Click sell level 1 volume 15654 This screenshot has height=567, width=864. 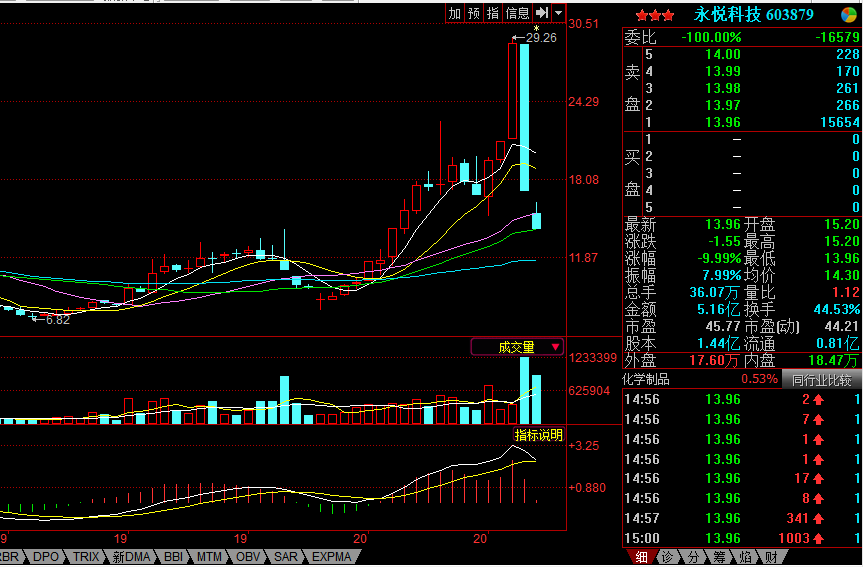pos(839,122)
